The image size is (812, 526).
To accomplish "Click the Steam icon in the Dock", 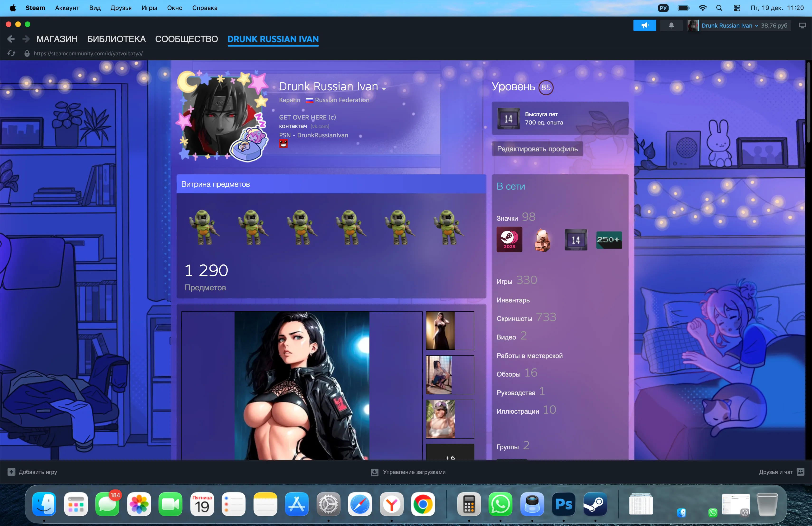I will (x=595, y=504).
